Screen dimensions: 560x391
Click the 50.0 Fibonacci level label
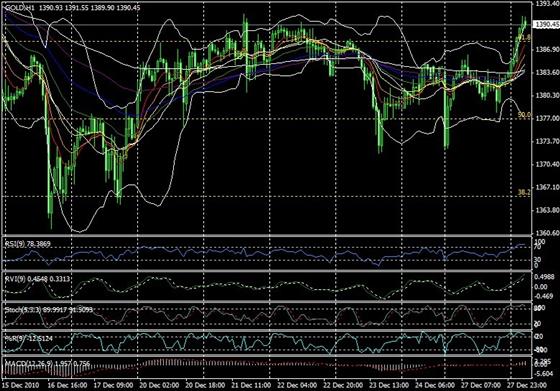pyautogui.click(x=524, y=115)
